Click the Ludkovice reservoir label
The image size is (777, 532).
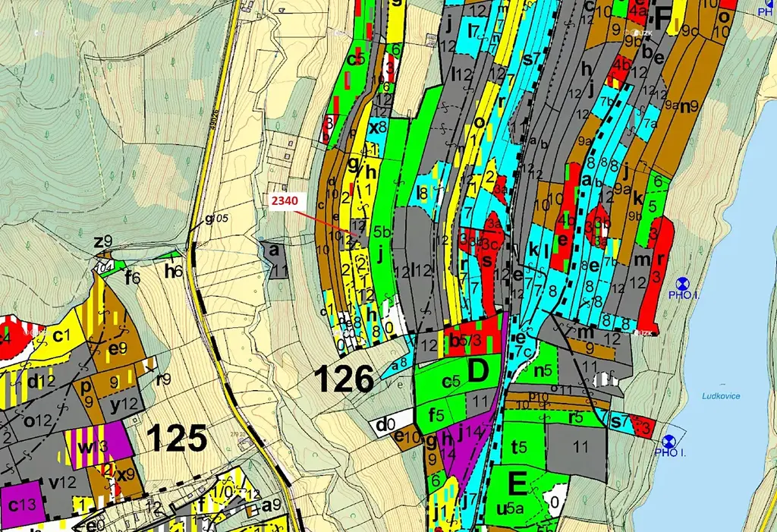[x=721, y=396]
